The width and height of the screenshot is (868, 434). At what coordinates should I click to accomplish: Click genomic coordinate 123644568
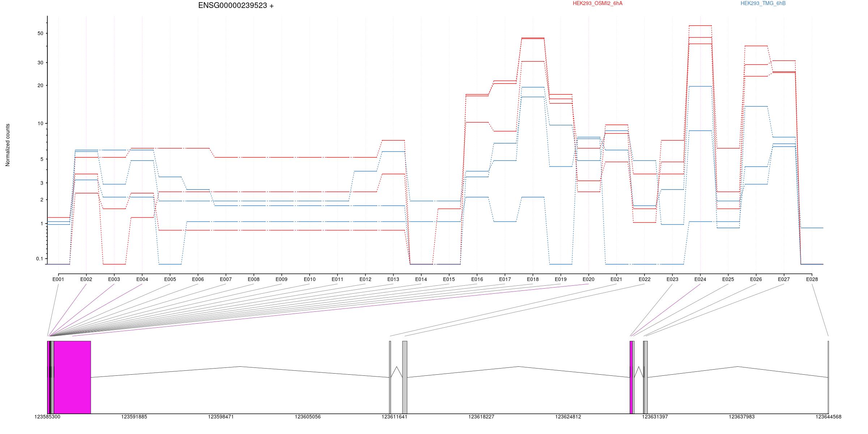pos(829,417)
